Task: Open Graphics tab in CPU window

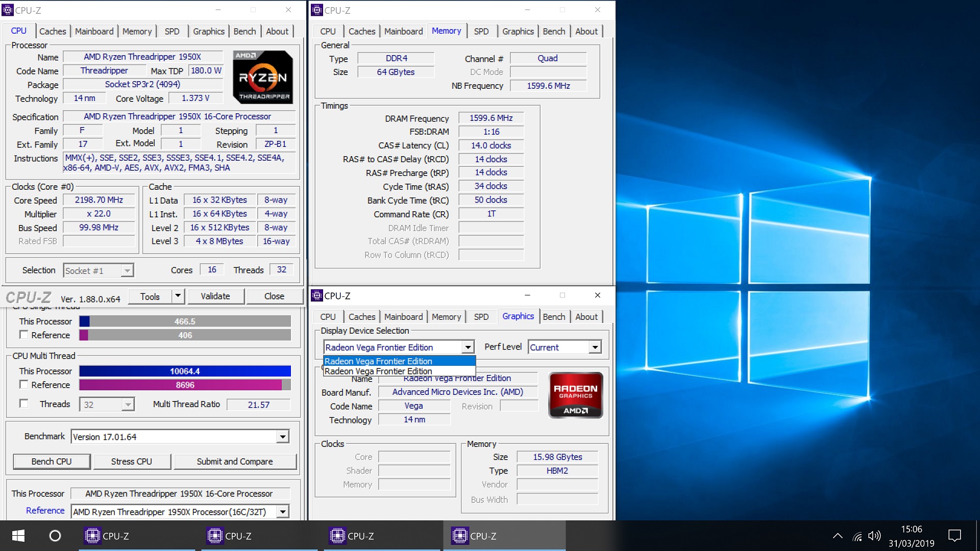Action: [x=208, y=31]
